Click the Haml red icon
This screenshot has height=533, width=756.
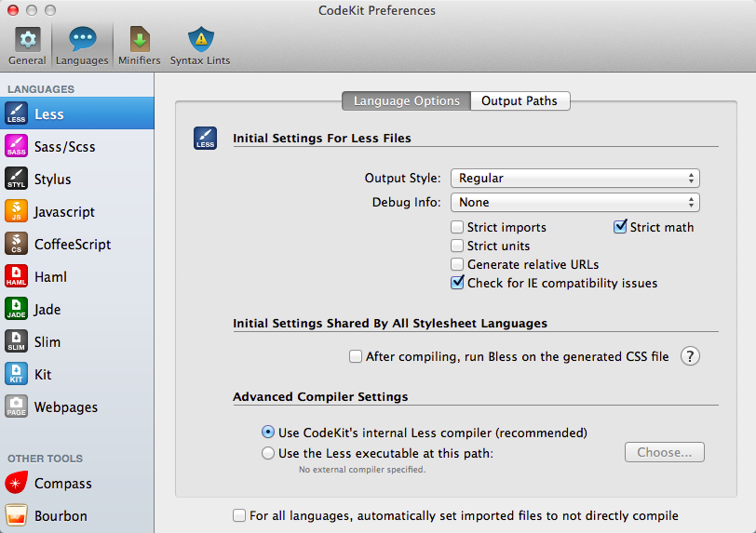pos(17,276)
